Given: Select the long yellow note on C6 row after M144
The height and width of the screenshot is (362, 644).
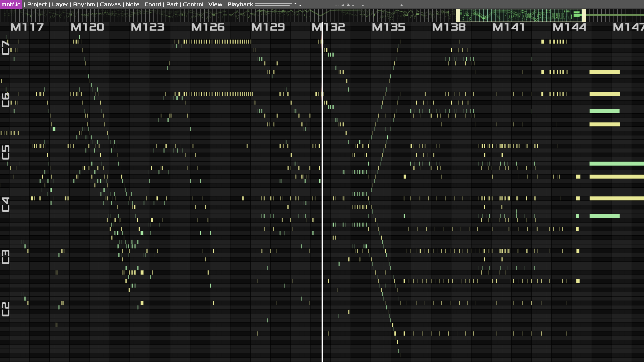Looking at the screenshot, I should [x=604, y=94].
